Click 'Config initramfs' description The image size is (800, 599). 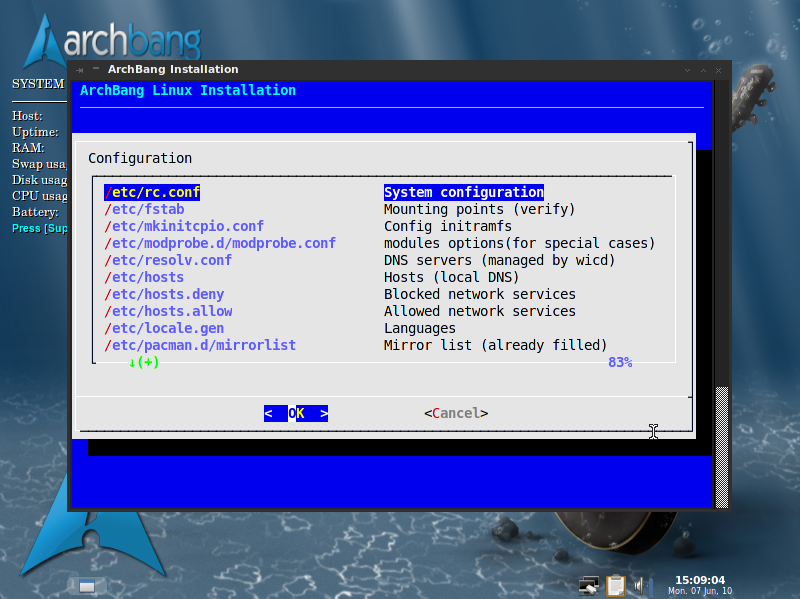point(447,226)
